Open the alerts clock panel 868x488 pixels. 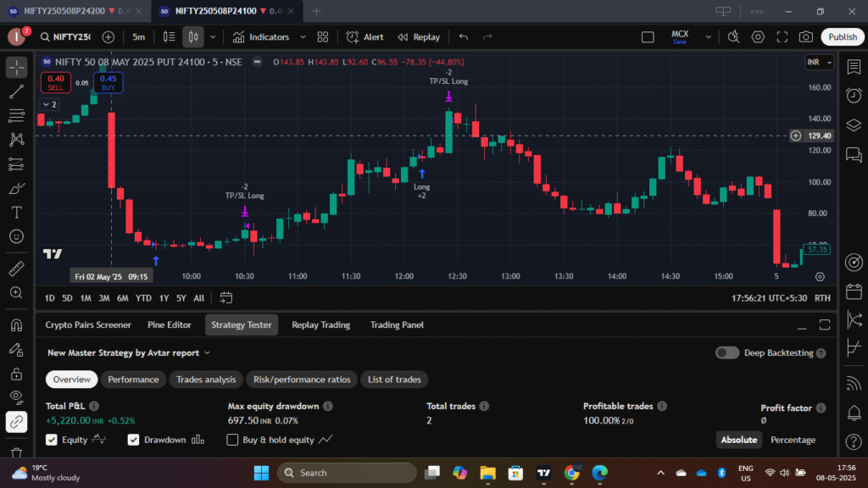tap(854, 96)
